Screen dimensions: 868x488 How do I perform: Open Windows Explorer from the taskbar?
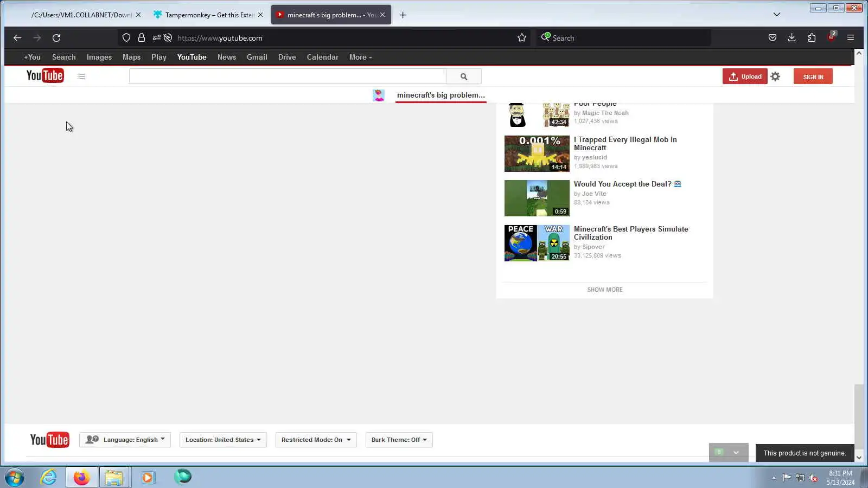point(114,478)
